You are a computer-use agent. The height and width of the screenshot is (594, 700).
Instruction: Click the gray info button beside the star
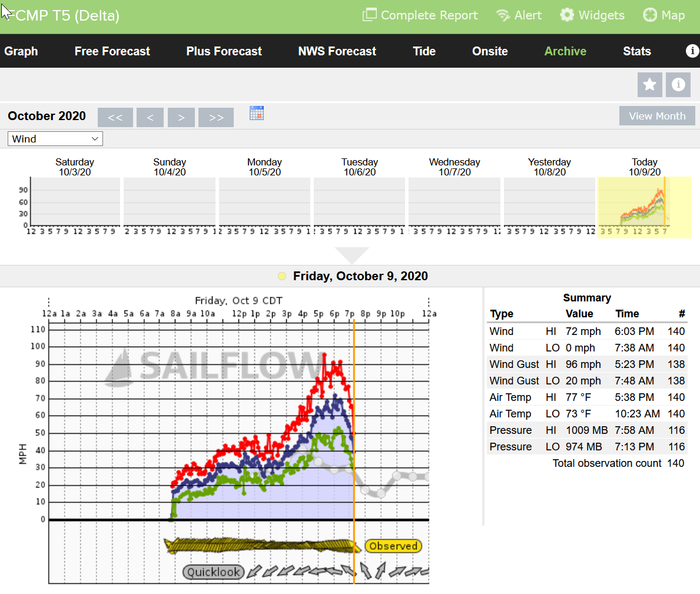[678, 84]
